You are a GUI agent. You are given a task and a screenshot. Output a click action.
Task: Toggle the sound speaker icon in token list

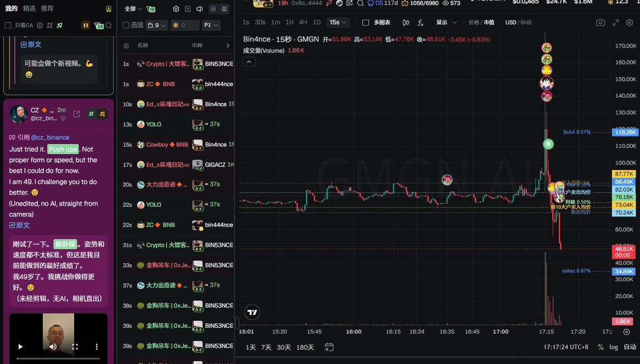199,9
